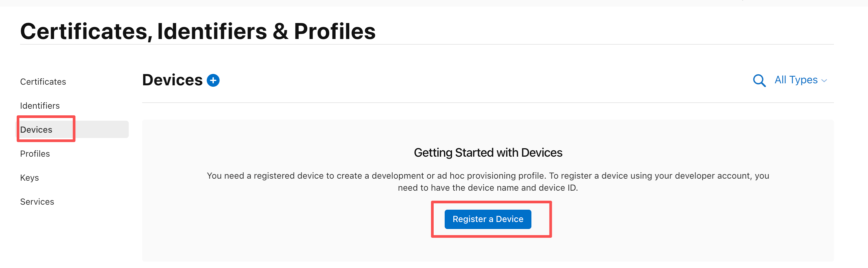
Task: Click the gray highlight right of sidebar Devices
Action: 101,130
